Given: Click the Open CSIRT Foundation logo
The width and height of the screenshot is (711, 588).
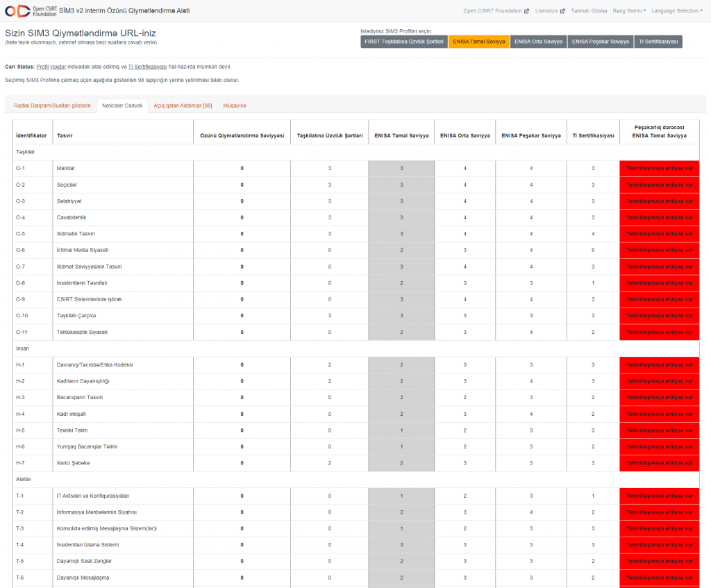Looking at the screenshot, I should [28, 10].
